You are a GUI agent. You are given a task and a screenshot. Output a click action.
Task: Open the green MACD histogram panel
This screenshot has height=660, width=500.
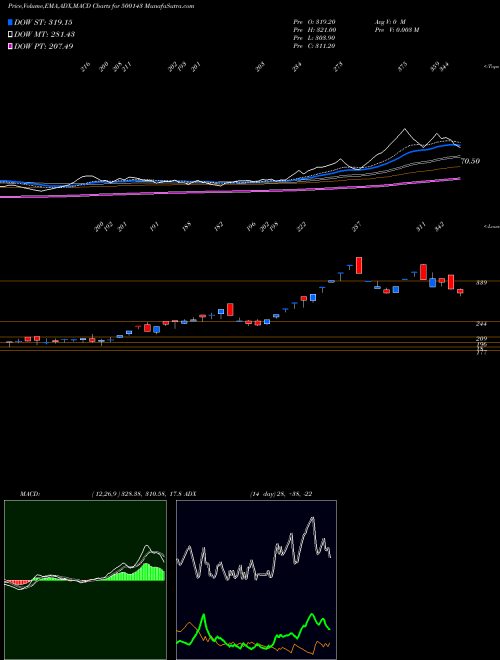85,580
